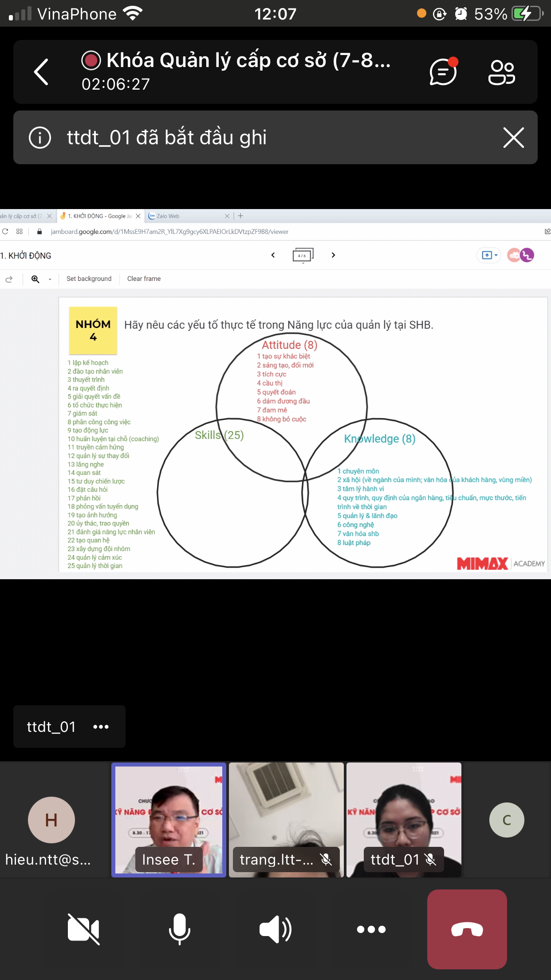This screenshot has width=551, height=980.
Task: Toggle the speaker audio button
Action: coord(275,929)
